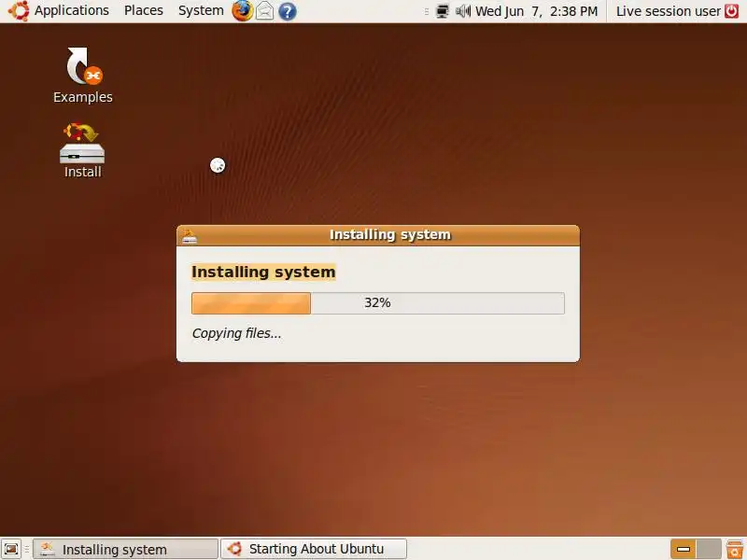Open the Applications menu
Viewport: 747px width, 560px height.
[72, 10]
